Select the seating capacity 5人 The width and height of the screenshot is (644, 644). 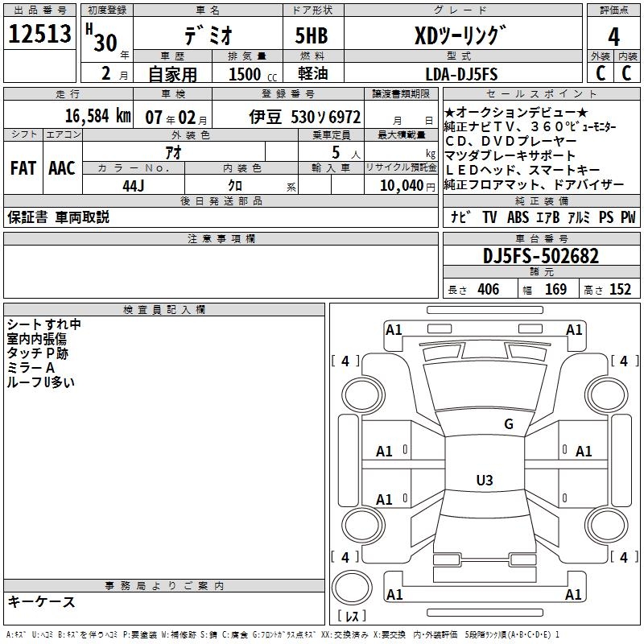[346, 153]
